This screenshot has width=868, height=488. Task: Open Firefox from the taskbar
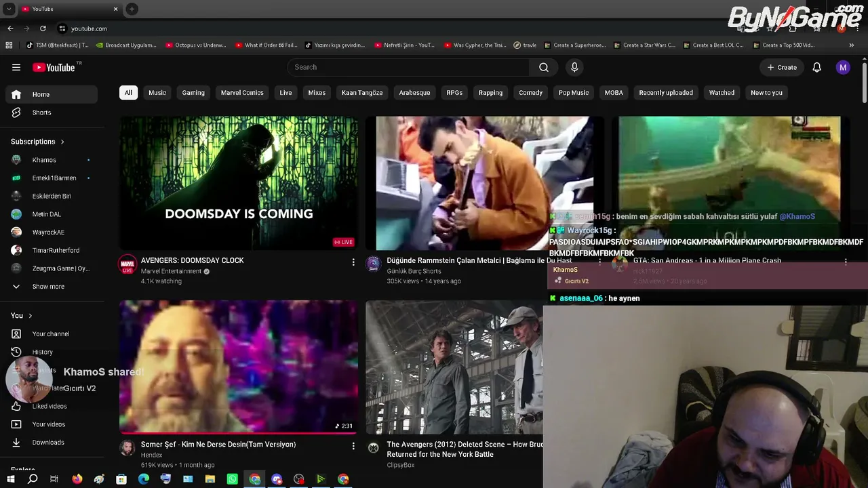77,479
